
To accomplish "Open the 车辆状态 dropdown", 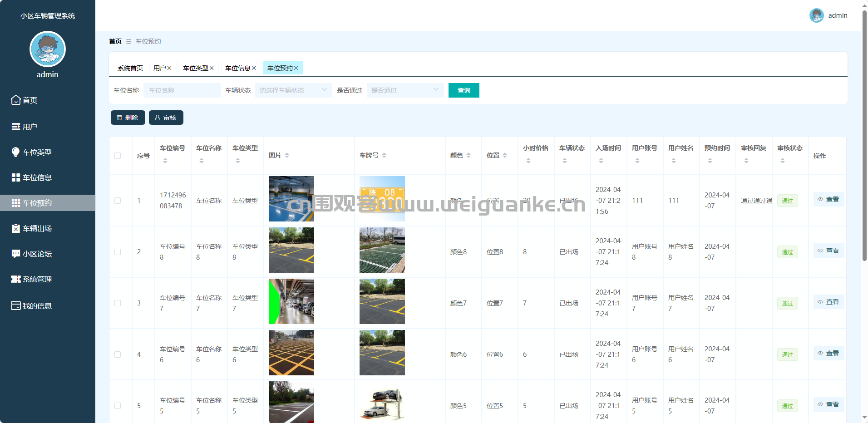I will click(293, 90).
